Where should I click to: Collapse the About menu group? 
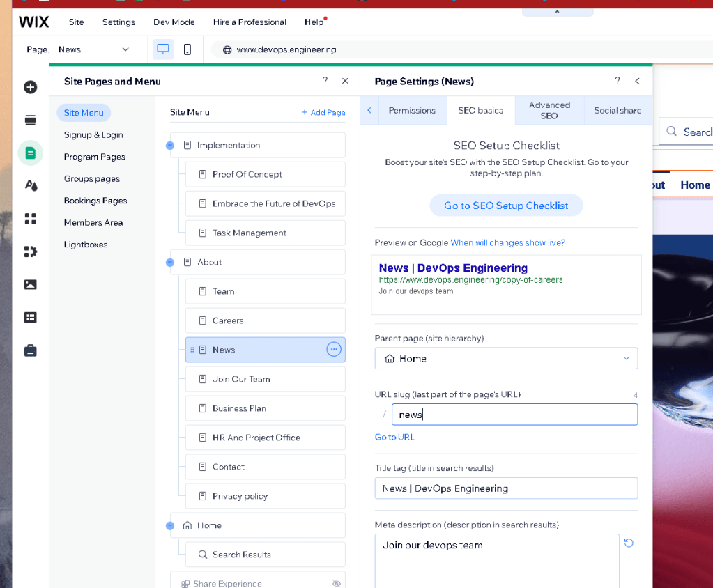point(170,262)
